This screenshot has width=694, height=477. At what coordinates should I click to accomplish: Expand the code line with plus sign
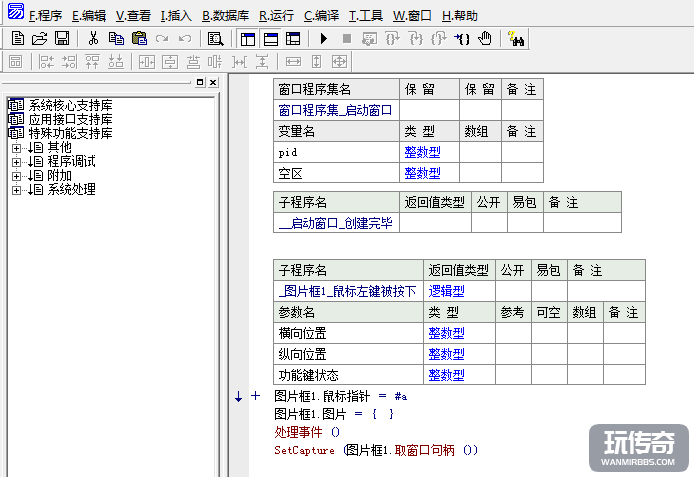(x=255, y=396)
